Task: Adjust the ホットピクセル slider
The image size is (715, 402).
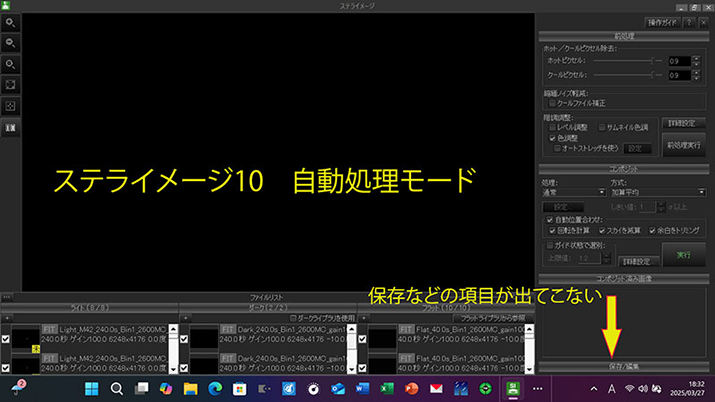Action: point(628,61)
